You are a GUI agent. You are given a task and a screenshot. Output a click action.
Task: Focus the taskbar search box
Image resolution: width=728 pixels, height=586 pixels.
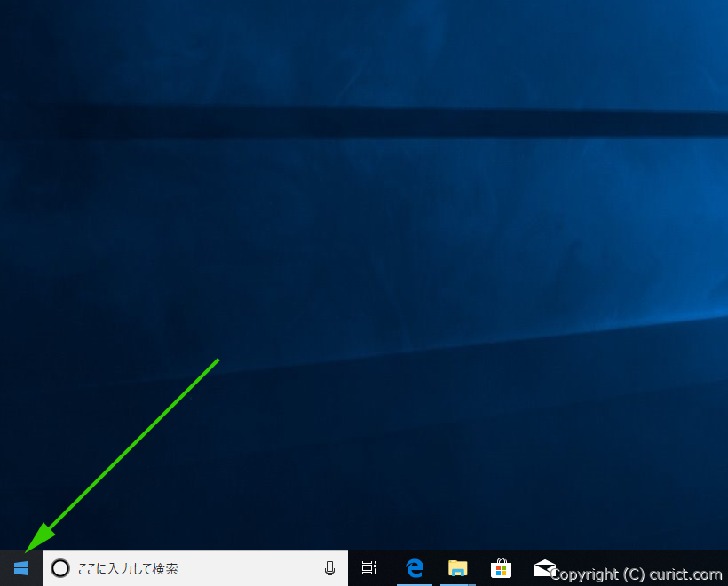tap(195, 568)
